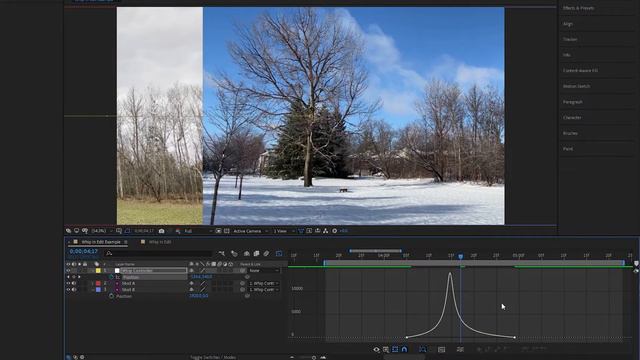Open the 1 View layout dropdown
The width and height of the screenshot is (640, 360).
[283, 231]
